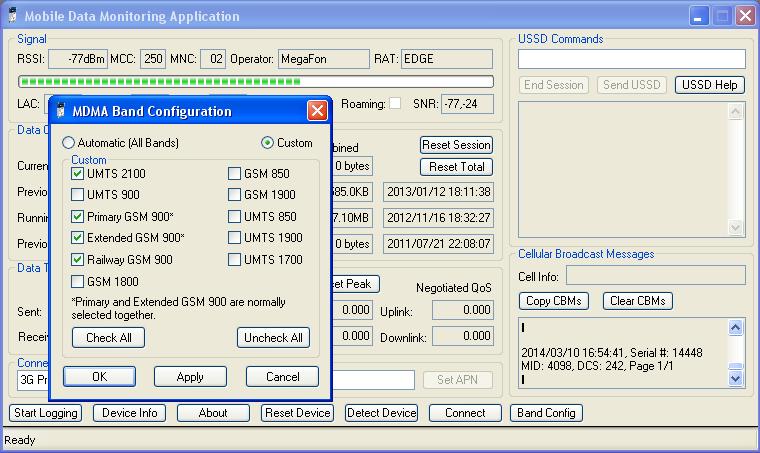Open the About dialog
The width and height of the screenshot is (760, 453).
[x=213, y=413]
